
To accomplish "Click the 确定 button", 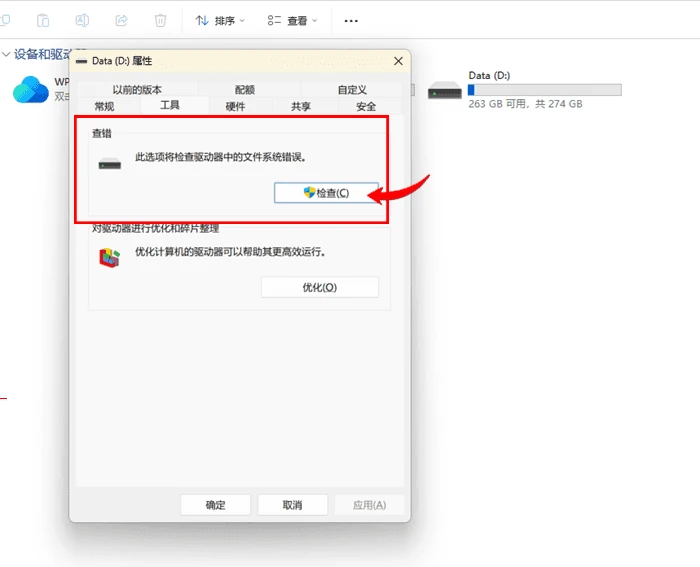I will [x=215, y=505].
